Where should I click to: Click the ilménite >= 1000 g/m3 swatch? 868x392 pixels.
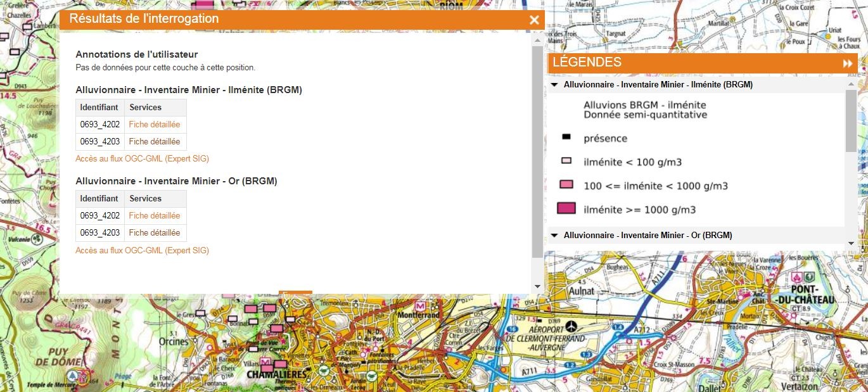click(x=566, y=209)
